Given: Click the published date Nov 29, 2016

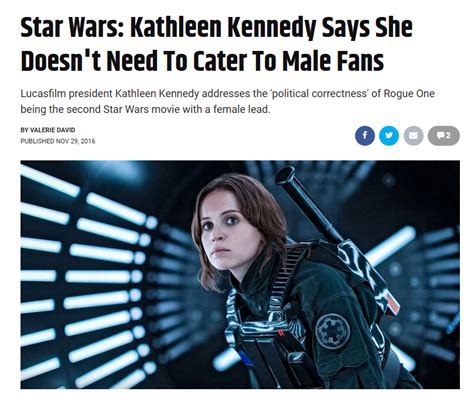Looking at the screenshot, I should pyautogui.click(x=58, y=141).
